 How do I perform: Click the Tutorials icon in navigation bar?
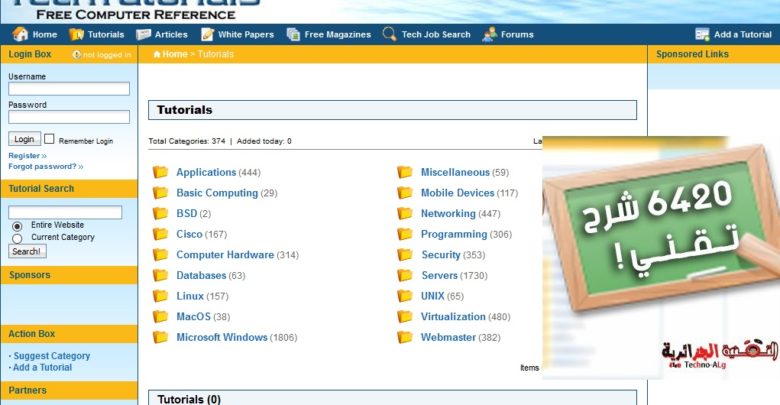click(x=77, y=34)
